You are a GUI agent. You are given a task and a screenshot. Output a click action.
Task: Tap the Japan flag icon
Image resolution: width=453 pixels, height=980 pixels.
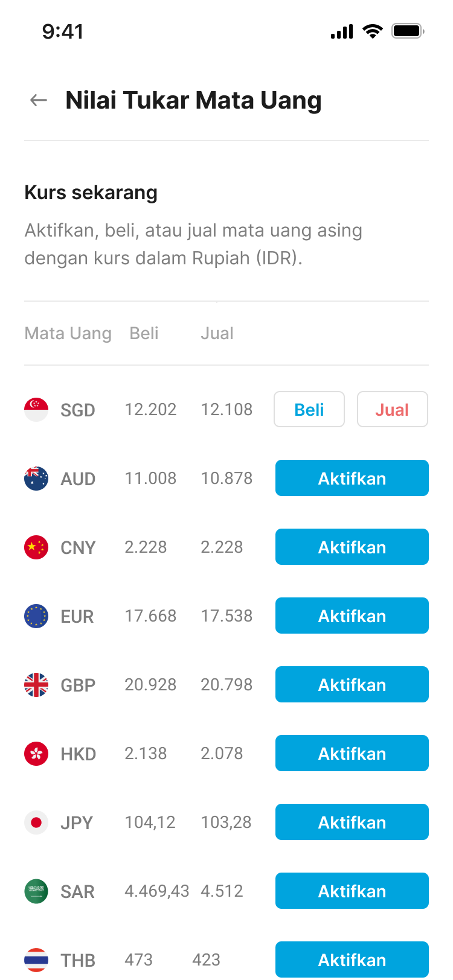tap(36, 822)
